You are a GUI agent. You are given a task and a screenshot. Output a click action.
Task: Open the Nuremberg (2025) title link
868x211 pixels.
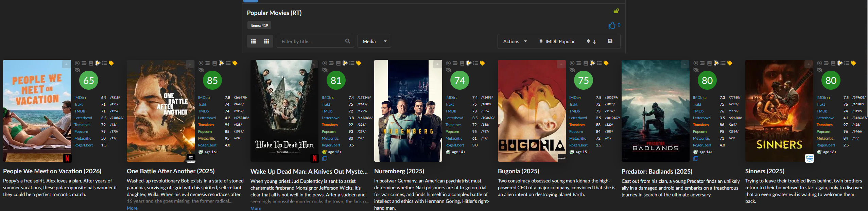(399, 171)
